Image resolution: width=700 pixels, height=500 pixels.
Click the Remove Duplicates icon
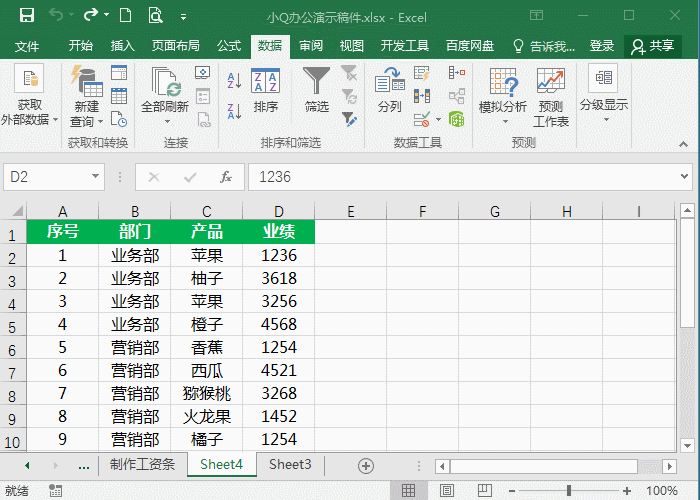click(x=422, y=96)
